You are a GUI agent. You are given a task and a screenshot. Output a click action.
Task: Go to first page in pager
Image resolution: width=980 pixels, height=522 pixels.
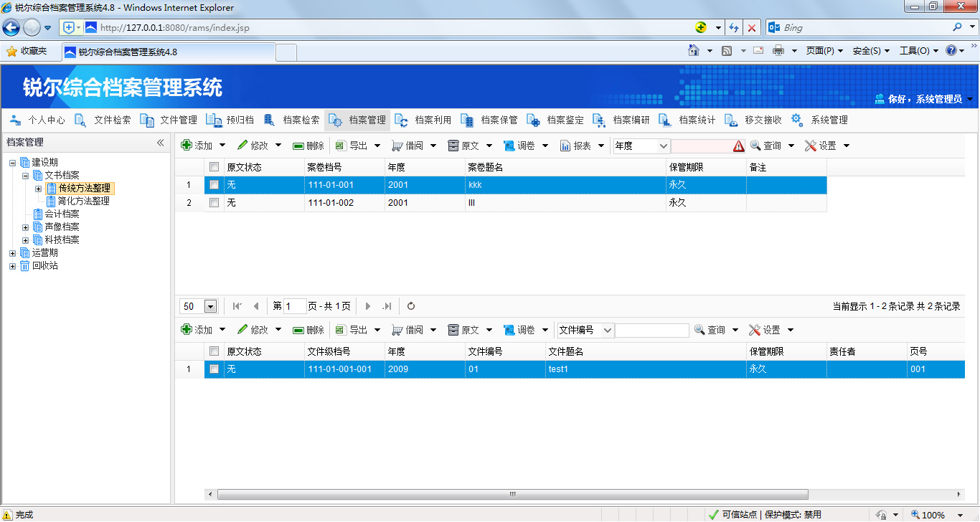[x=237, y=306]
